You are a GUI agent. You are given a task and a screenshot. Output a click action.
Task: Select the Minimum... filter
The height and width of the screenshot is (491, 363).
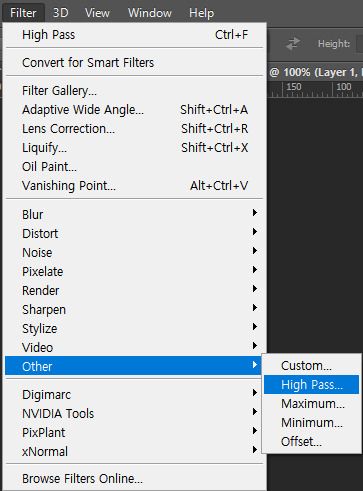click(311, 423)
